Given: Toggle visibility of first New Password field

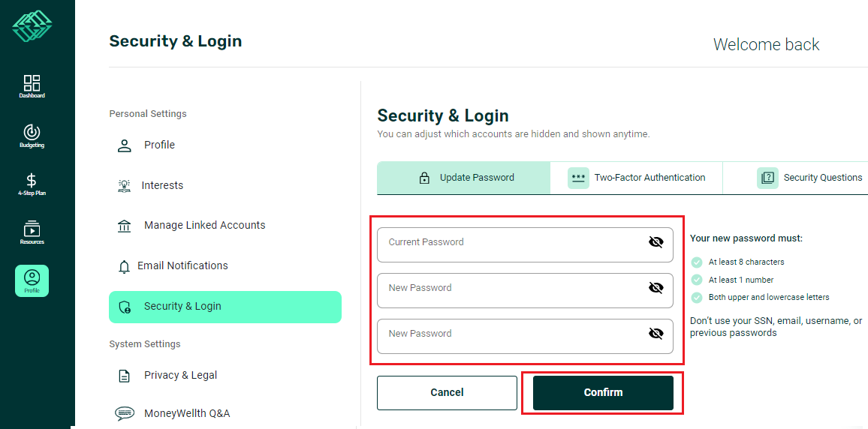Looking at the screenshot, I should [x=656, y=288].
